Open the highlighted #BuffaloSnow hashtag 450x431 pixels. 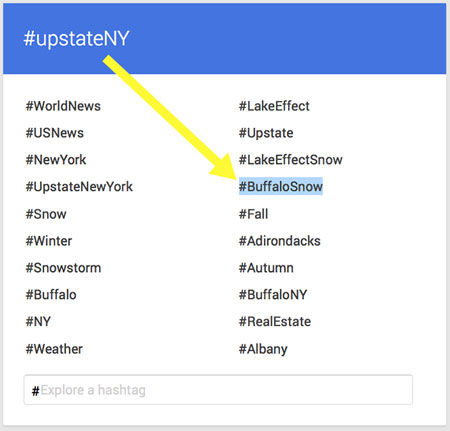281,186
